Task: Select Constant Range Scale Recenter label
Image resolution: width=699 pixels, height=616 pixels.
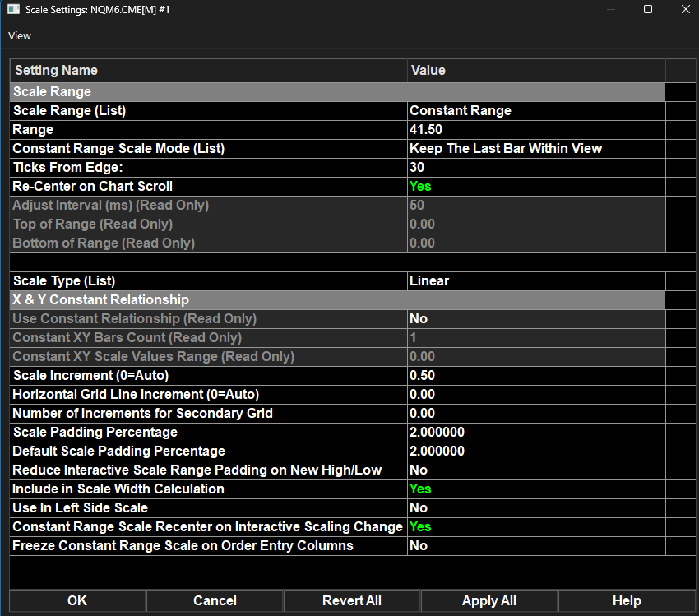Action: pyautogui.click(x=208, y=527)
